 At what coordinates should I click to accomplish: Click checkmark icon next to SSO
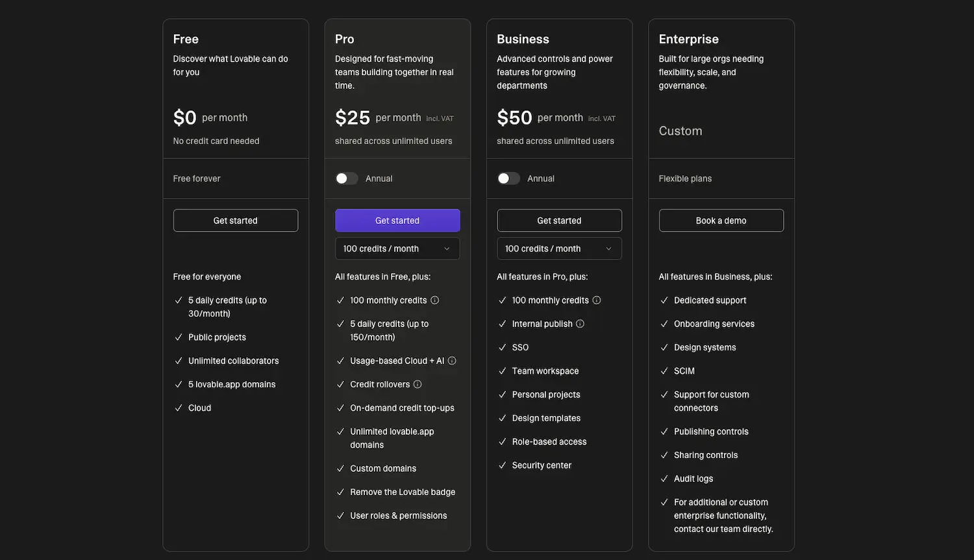point(501,347)
